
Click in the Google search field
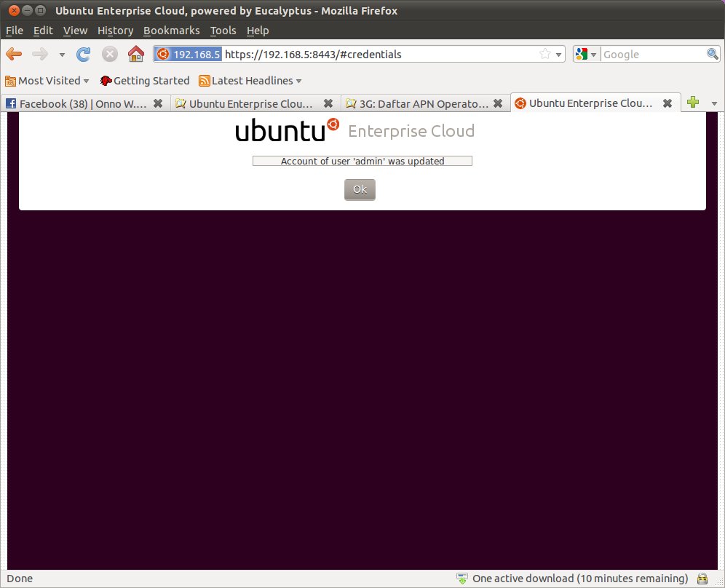[x=651, y=55]
